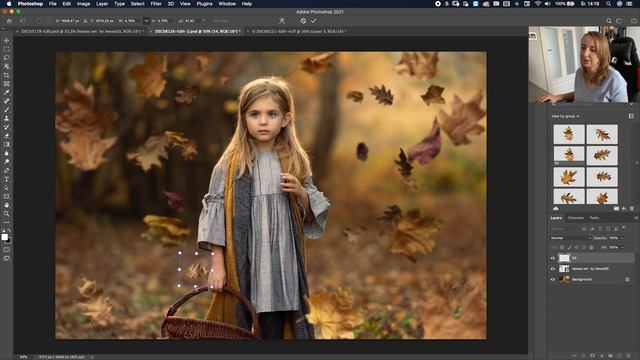Select the Clone Stamp tool
This screenshot has height=360, width=640.
(7, 118)
